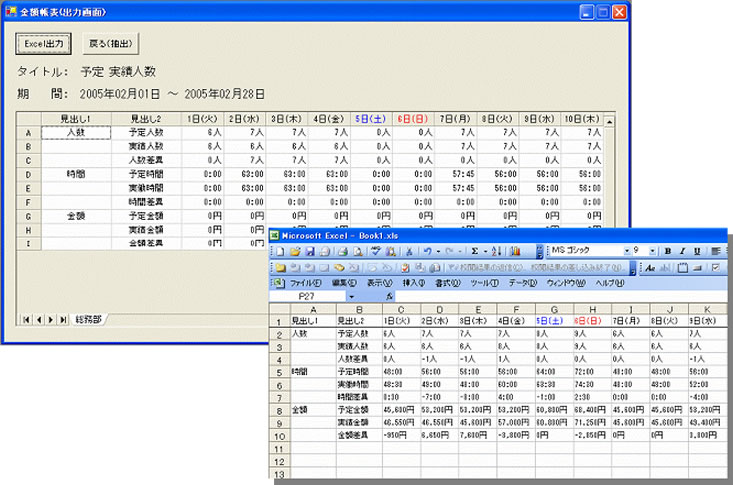733x485 pixels.
Task: Open the ツール menu in Excel
Action: pos(484,283)
